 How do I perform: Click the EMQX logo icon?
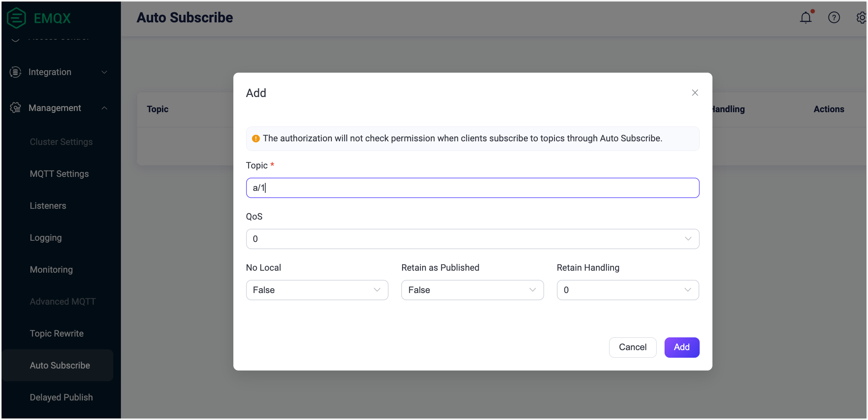(x=16, y=17)
